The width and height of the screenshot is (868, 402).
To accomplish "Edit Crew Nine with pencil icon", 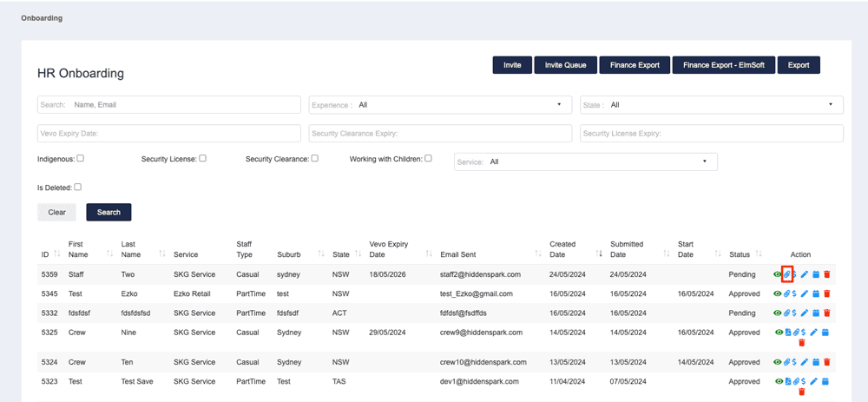I will tap(814, 333).
